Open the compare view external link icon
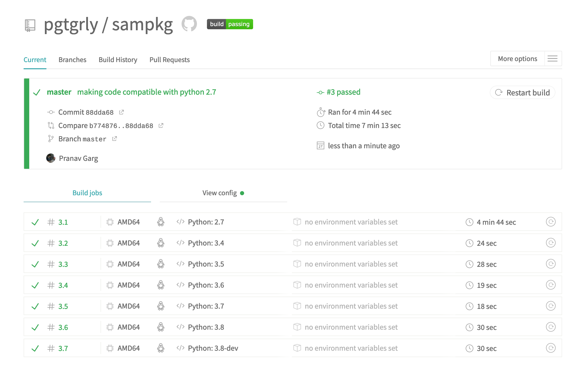Image resolution: width=568 pixels, height=392 pixels. coord(161,125)
